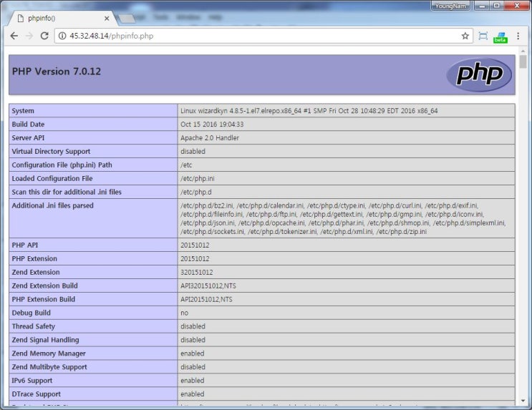This screenshot has height=410, width=532.
Task: Click Zend Memory Manager label
Action: pyautogui.click(x=49, y=353)
